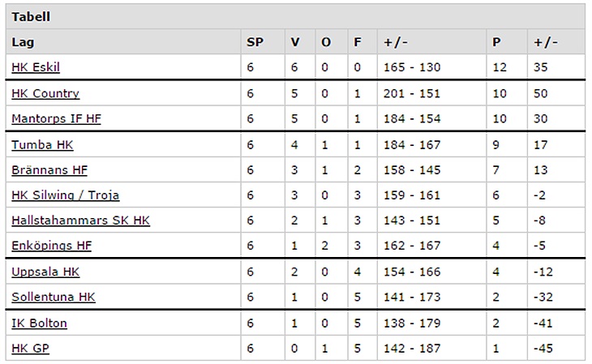Click the P points column header
This screenshot has height=364, width=592.
[x=496, y=42]
